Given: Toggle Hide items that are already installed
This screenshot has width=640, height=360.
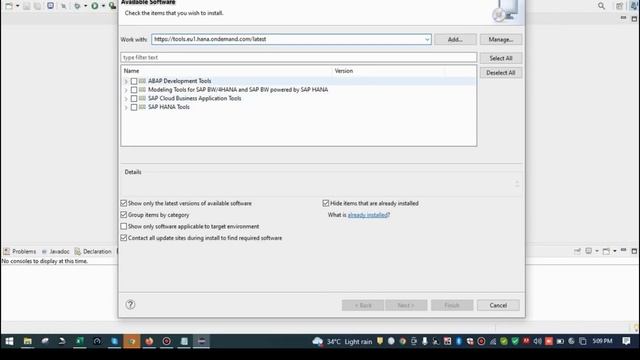Looking at the screenshot, I should coord(326,203).
